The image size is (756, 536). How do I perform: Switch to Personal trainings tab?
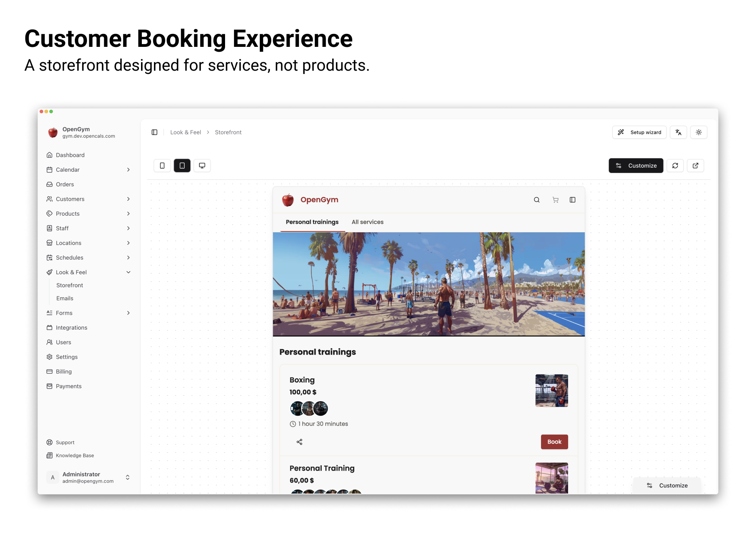pyautogui.click(x=312, y=222)
